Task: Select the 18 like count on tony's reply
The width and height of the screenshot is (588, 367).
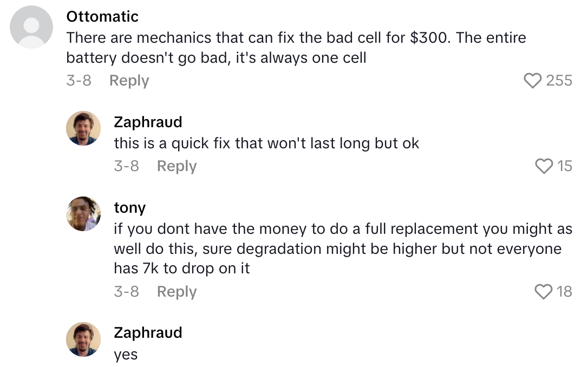Action: (x=565, y=292)
